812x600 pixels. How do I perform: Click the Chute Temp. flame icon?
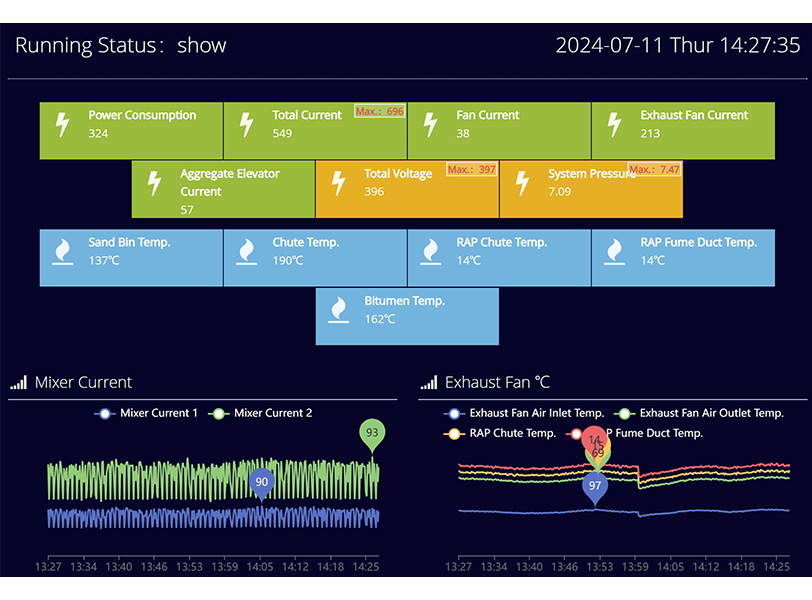pos(246,252)
